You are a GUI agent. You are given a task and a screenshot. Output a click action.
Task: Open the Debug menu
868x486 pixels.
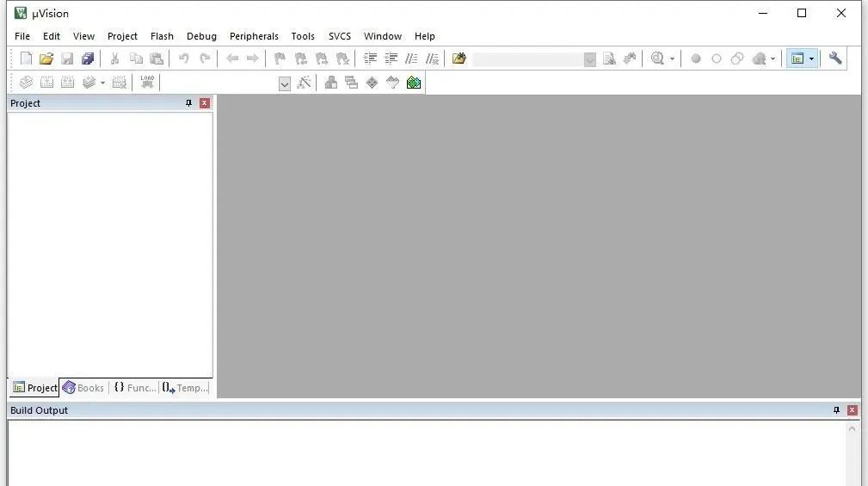[x=201, y=36]
